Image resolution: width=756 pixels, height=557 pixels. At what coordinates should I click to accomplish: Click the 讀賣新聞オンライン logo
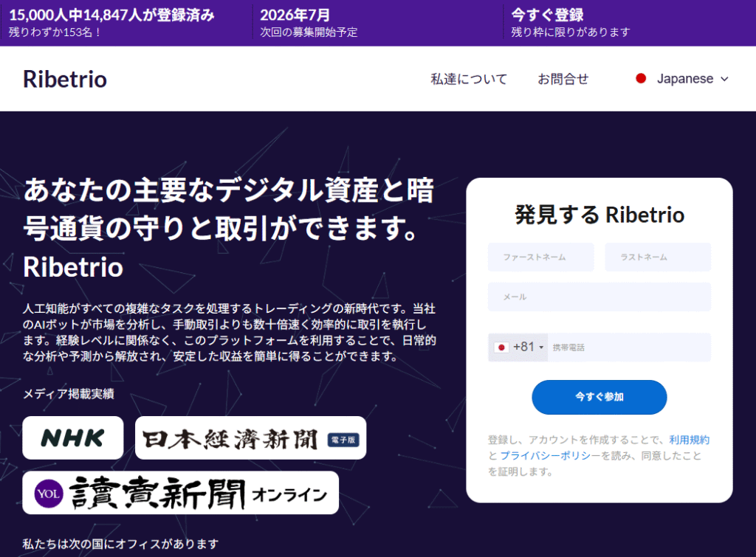(181, 492)
